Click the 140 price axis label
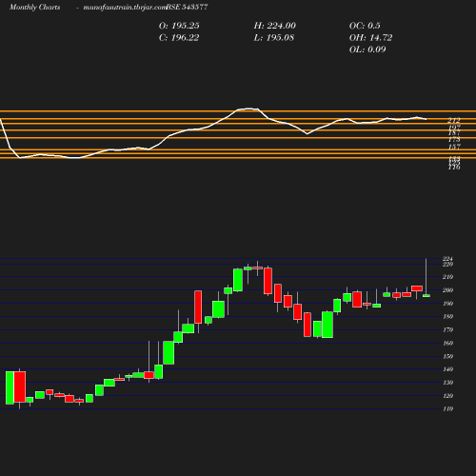476x476 pixels. click(x=447, y=369)
